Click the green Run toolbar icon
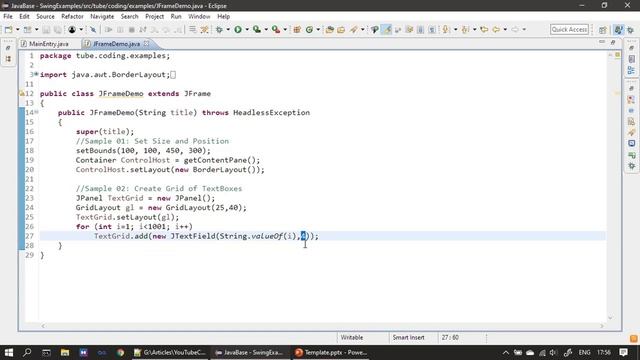The width and height of the screenshot is (640, 360). point(238,29)
